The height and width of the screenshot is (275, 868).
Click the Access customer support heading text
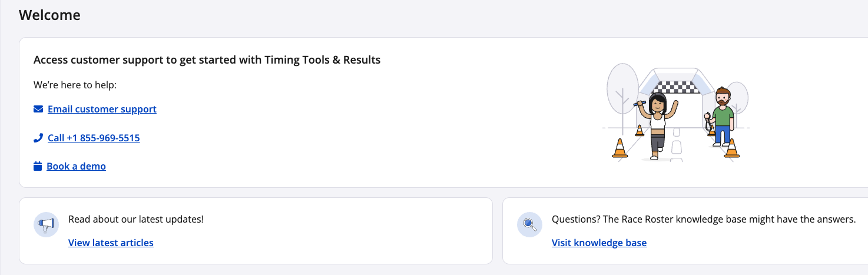coord(207,59)
